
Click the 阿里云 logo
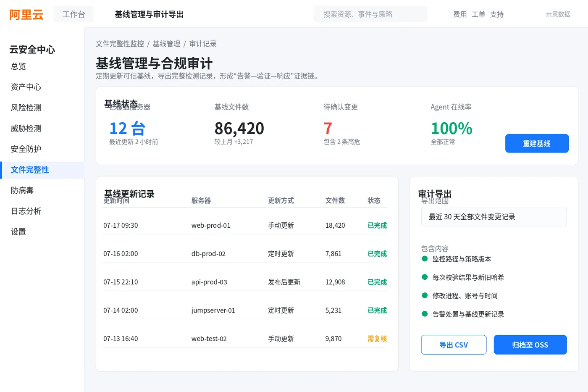(26, 15)
